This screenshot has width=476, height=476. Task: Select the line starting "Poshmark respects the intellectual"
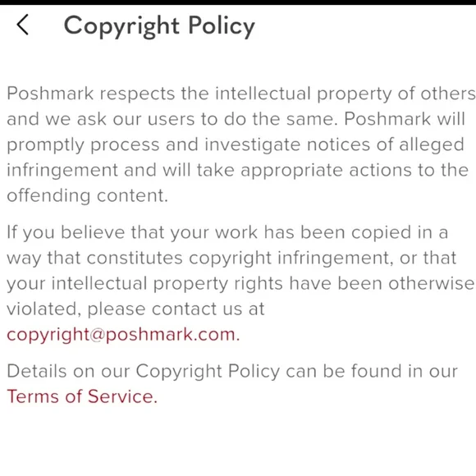[241, 94]
